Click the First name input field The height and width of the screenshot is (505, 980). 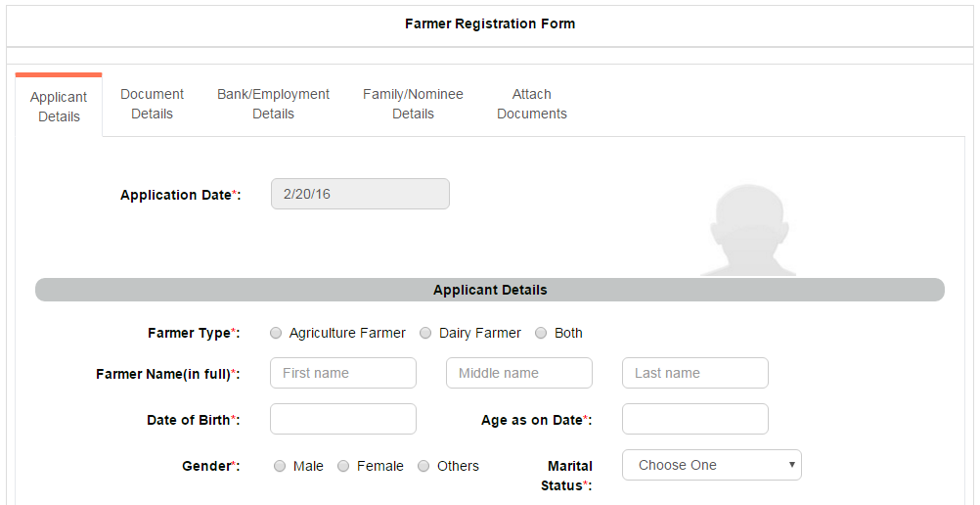coord(342,373)
